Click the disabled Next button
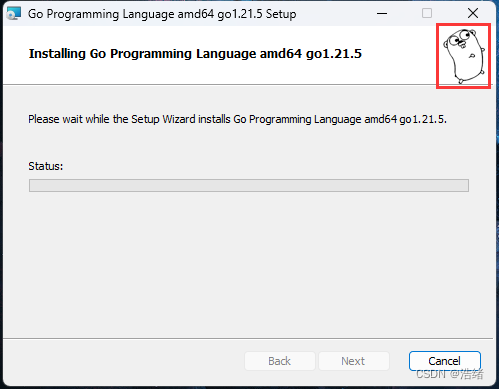Image resolution: width=499 pixels, height=389 pixels. (x=354, y=361)
